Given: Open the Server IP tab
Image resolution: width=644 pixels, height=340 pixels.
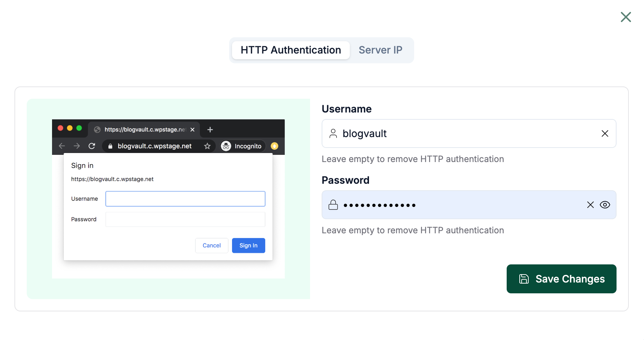Looking at the screenshot, I should pyautogui.click(x=381, y=50).
